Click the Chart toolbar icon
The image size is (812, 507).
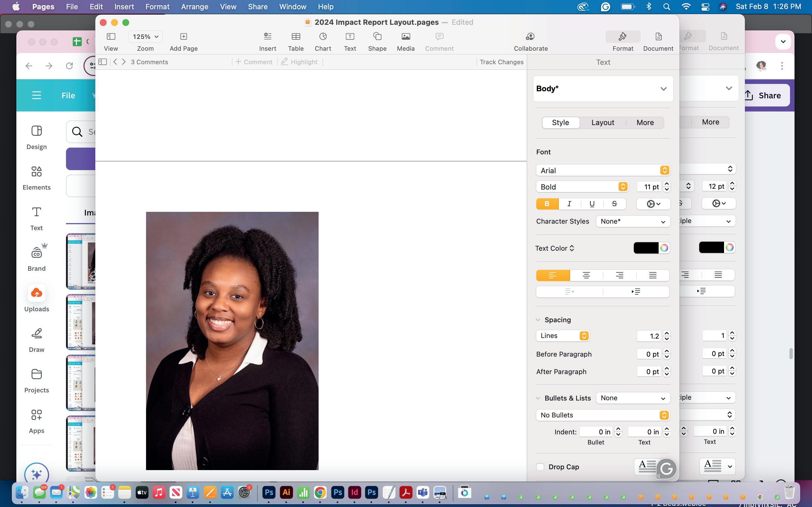point(323,37)
